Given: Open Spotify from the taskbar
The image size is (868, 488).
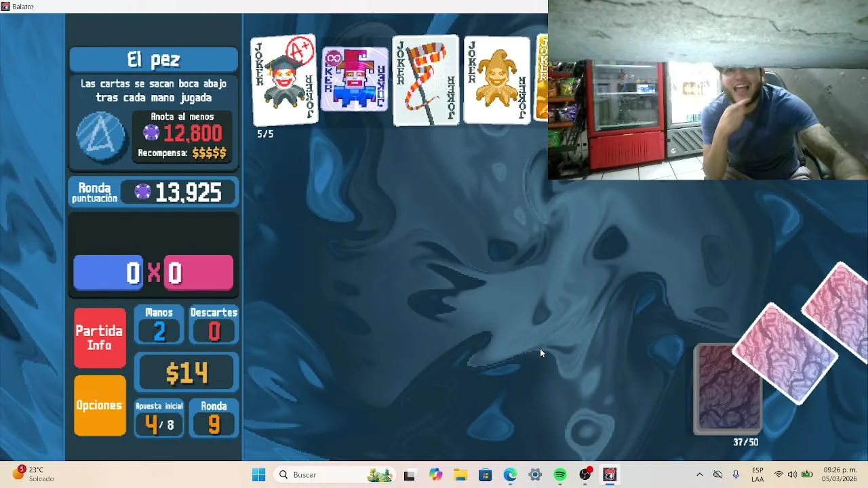Looking at the screenshot, I should [560, 475].
